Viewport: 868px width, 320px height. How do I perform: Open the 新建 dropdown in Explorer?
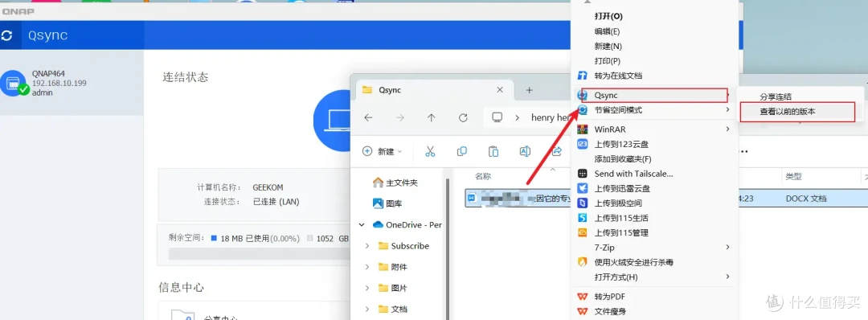[383, 151]
